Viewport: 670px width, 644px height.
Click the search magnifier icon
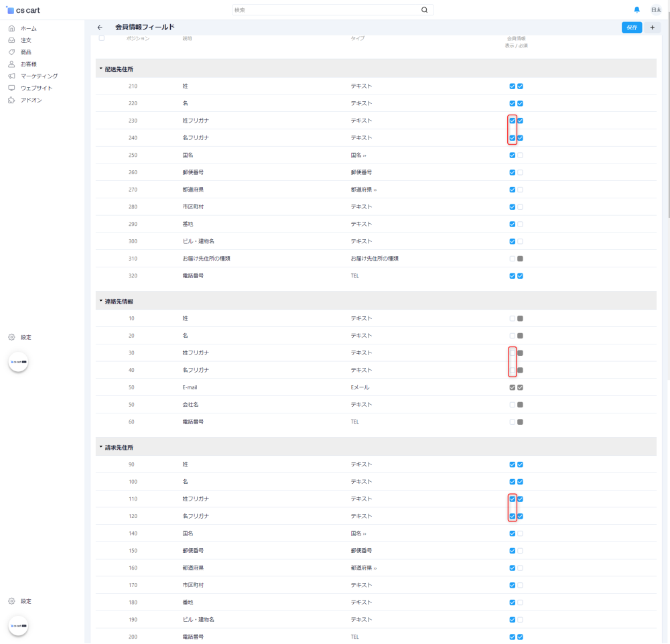pos(424,10)
